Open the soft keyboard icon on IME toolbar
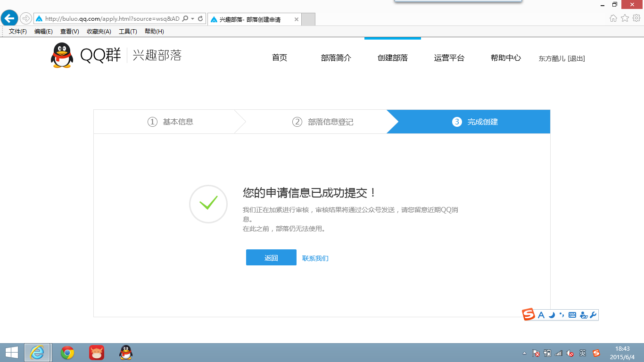Screen dimensions: 644x362 [x=572, y=315]
